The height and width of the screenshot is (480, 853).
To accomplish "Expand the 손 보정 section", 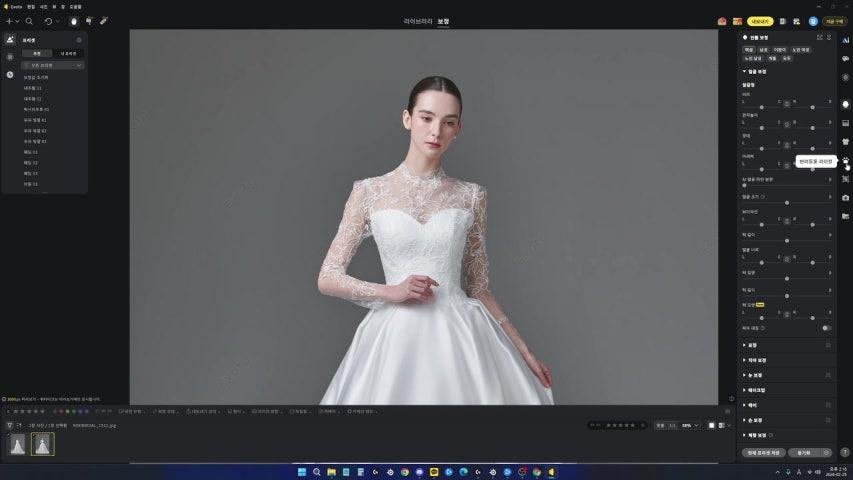I will (744, 420).
